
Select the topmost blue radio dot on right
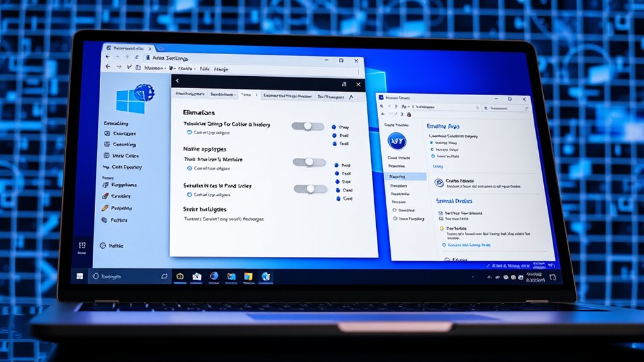click(334, 127)
